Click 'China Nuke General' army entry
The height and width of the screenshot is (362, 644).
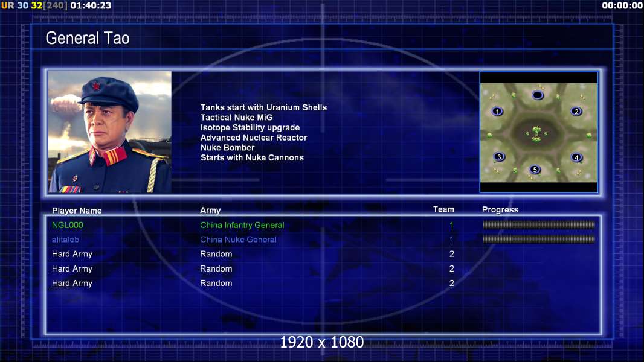pyautogui.click(x=238, y=240)
